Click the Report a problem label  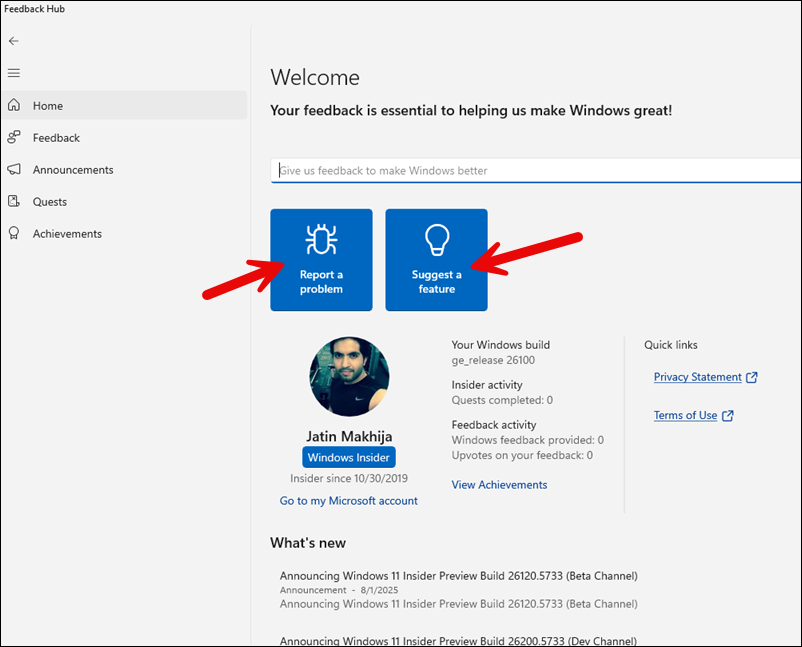pos(321,282)
